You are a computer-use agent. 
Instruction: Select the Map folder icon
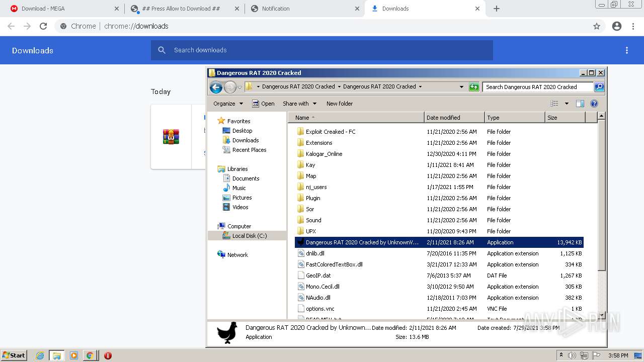pos(301,176)
